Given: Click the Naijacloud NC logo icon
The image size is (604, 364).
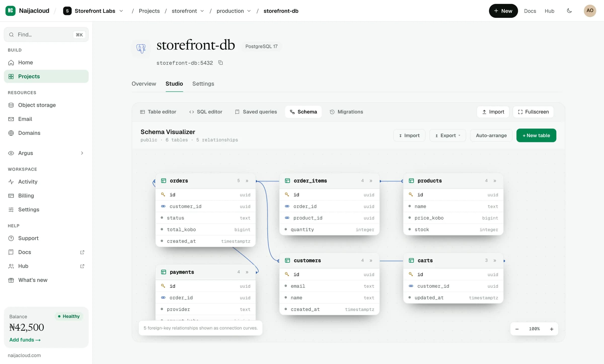Looking at the screenshot, I should (x=10, y=11).
